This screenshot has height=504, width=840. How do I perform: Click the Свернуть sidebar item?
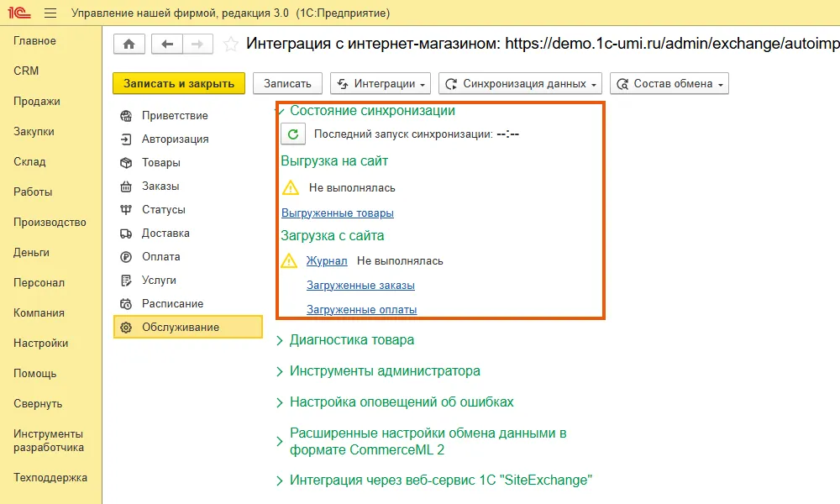38,403
